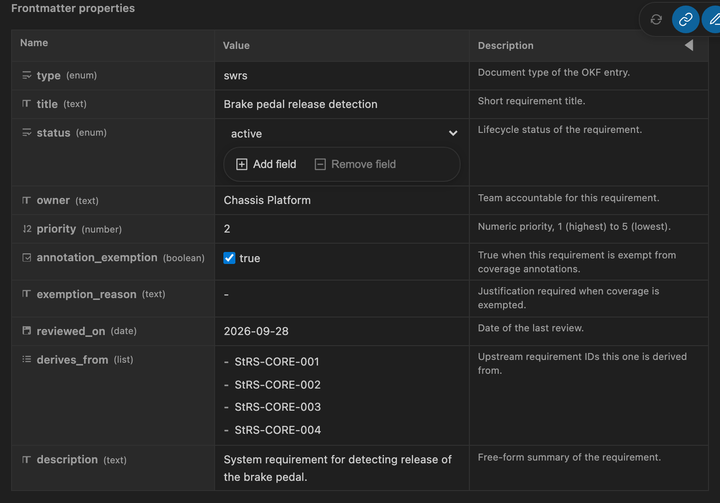Click the Name column header
Screen dimensions: 720x503
tap(34, 43)
